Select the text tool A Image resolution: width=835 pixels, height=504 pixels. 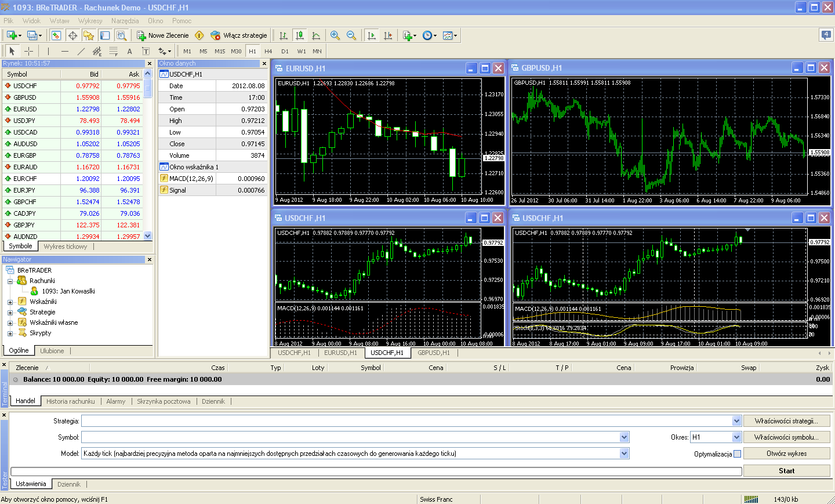(130, 51)
